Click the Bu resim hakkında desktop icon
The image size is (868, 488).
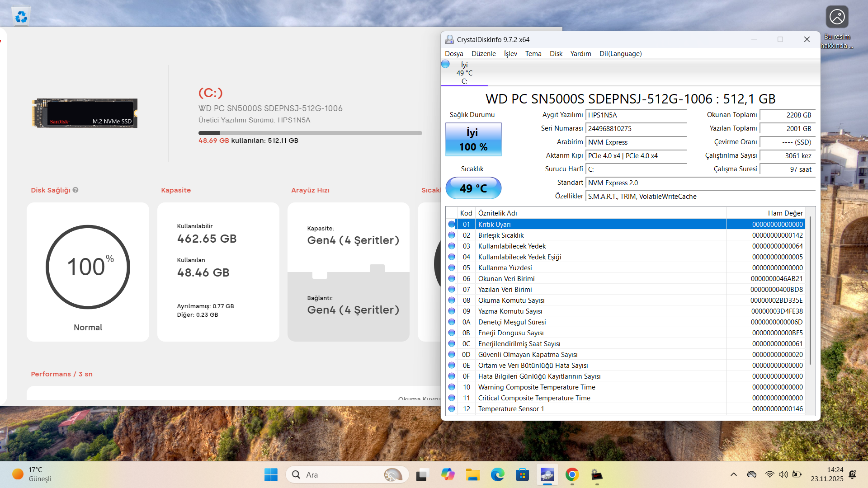click(x=837, y=28)
